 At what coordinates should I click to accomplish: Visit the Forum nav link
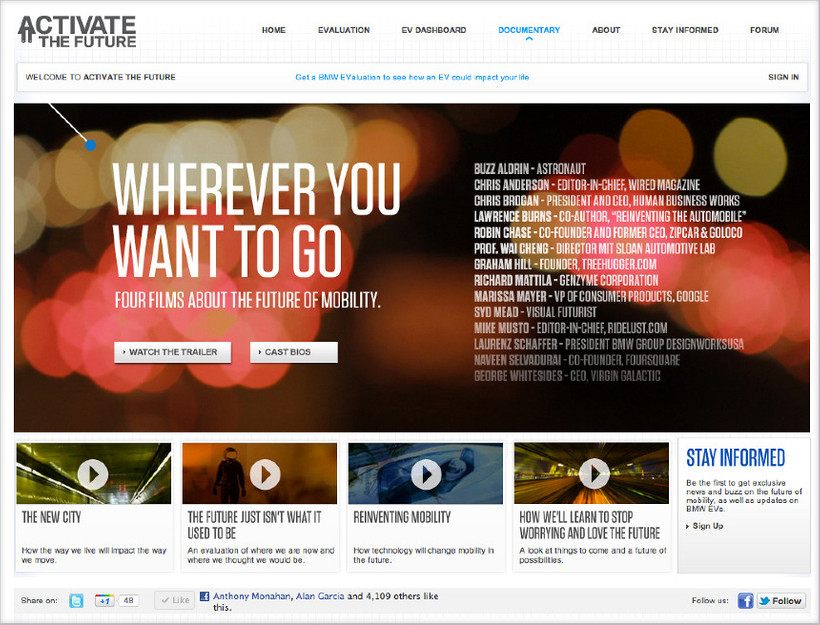pyautogui.click(x=764, y=30)
